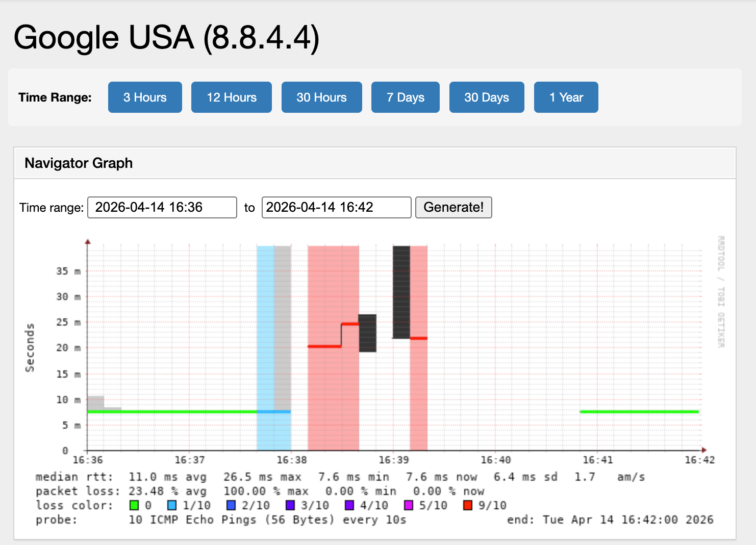Click the purple 3/10 loss swatch

[x=290, y=505]
